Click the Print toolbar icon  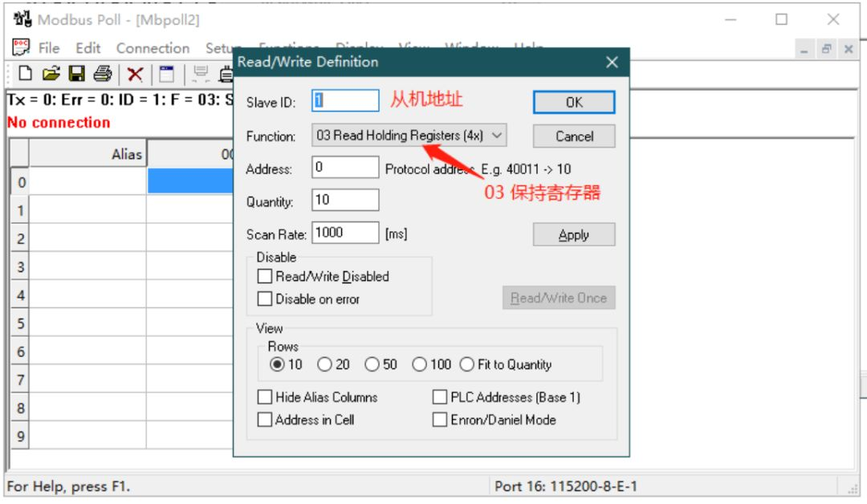click(102, 74)
